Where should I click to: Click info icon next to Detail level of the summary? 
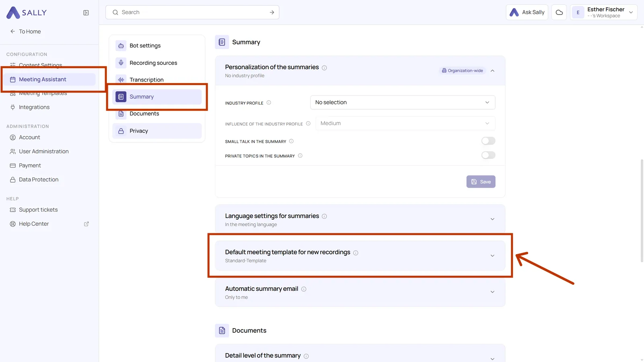point(306,356)
